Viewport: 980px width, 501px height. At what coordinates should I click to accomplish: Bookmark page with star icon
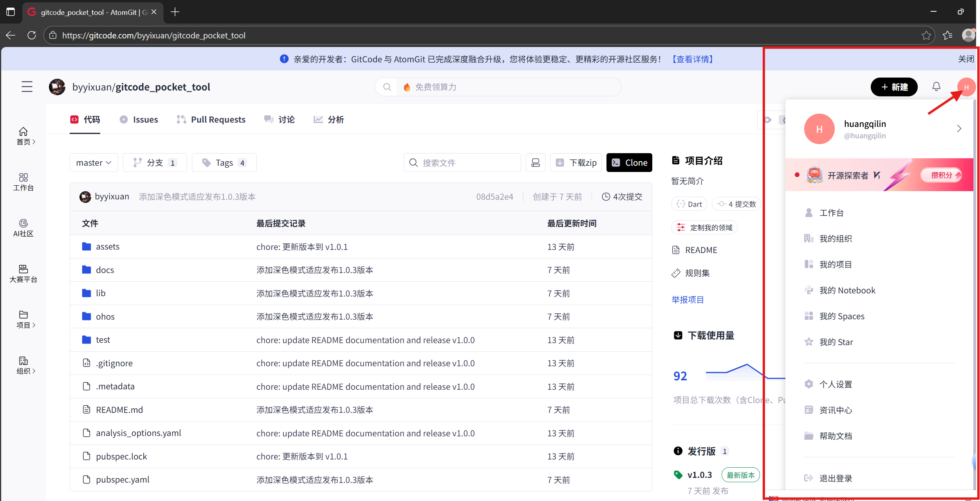926,35
